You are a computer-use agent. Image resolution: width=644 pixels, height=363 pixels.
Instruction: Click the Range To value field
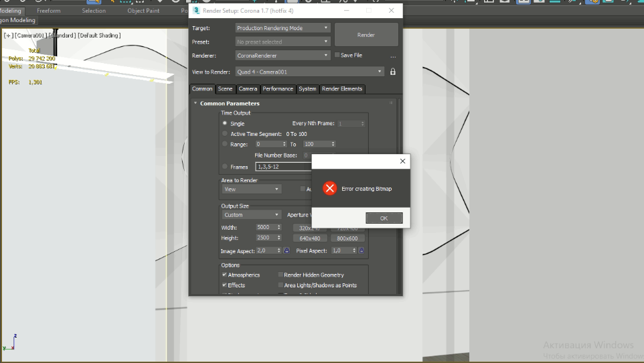[317, 144]
